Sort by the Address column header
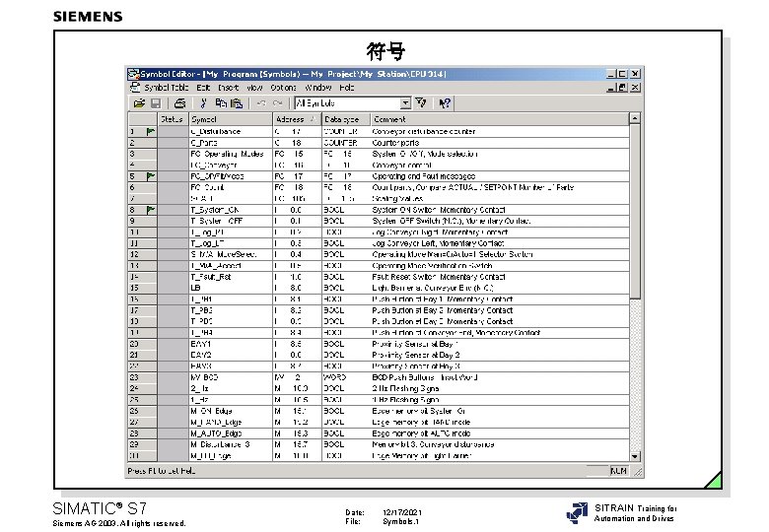Screen dimensions: 769x532 pos(296,119)
